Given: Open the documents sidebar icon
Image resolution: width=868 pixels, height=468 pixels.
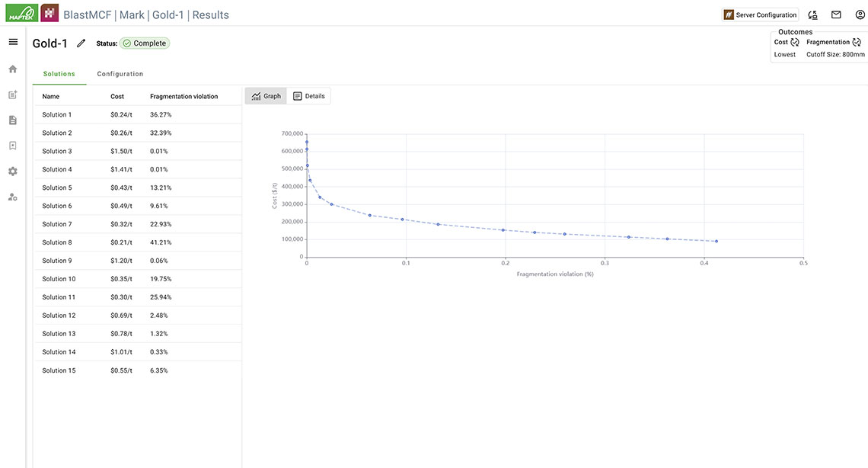Looking at the screenshot, I should tap(13, 120).
